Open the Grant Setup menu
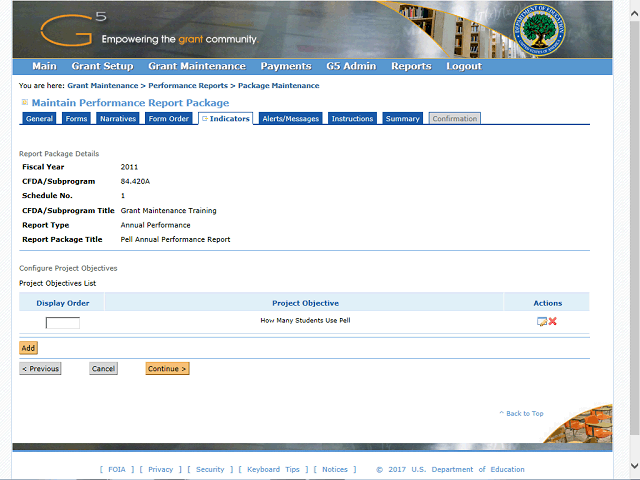The image size is (640, 480). [102, 66]
